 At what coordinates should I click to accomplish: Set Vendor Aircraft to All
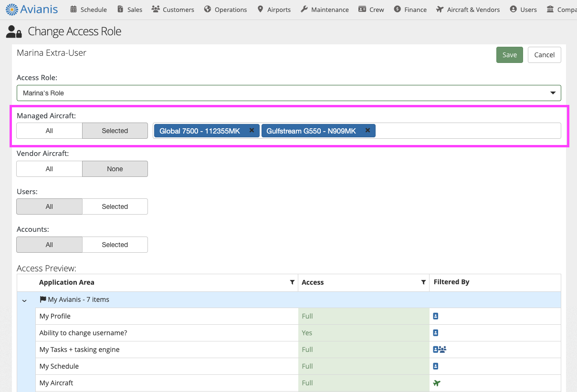pyautogui.click(x=49, y=169)
